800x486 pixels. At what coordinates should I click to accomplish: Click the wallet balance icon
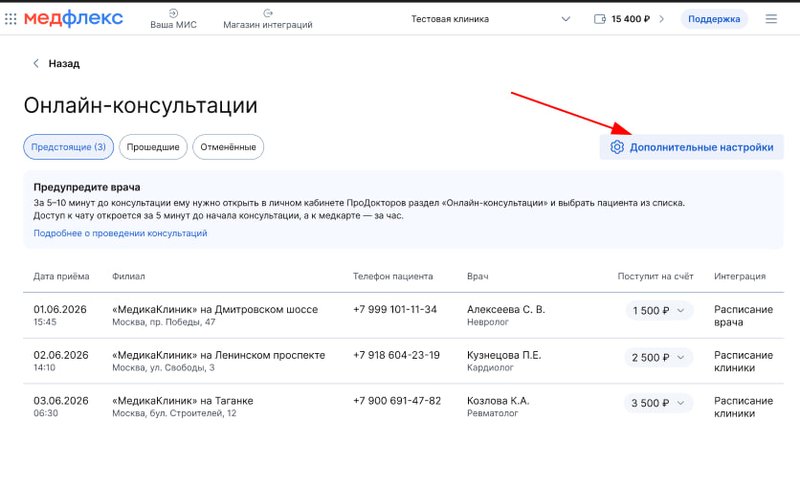tap(599, 19)
